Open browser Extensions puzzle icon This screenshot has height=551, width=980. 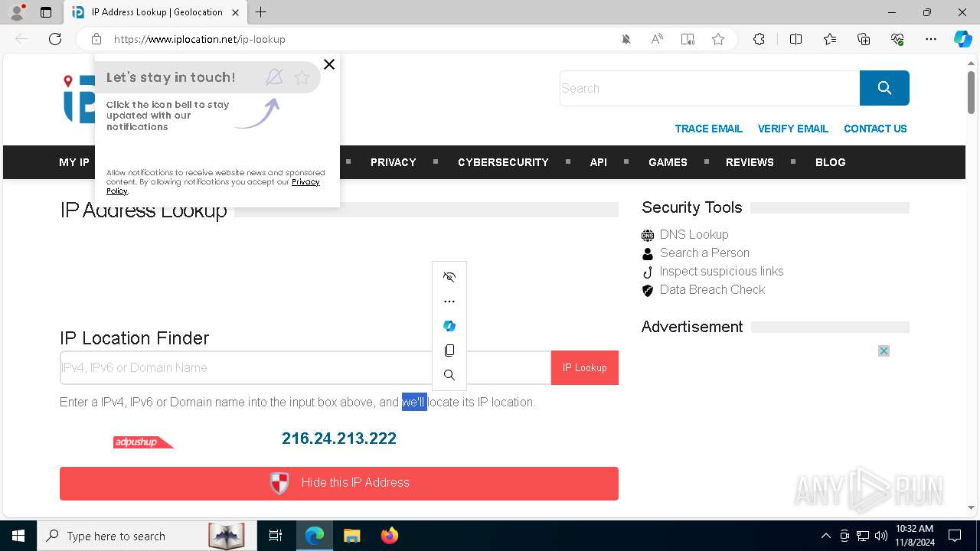click(759, 39)
